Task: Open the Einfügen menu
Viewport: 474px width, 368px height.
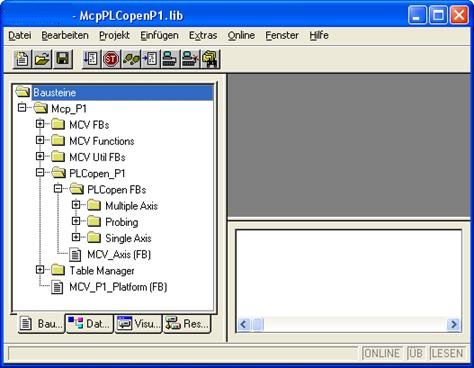Action: [x=159, y=35]
